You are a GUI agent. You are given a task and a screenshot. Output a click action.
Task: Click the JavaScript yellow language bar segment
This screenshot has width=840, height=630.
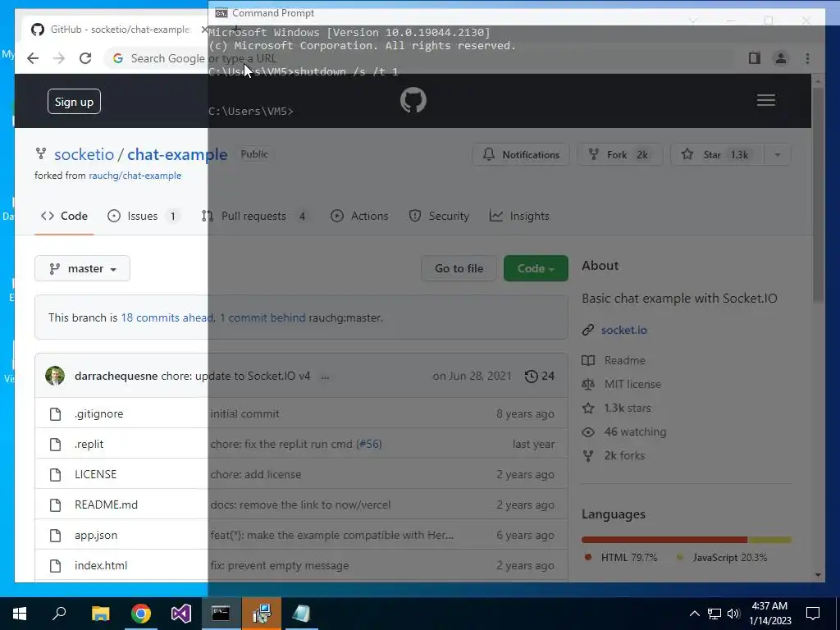point(769,540)
